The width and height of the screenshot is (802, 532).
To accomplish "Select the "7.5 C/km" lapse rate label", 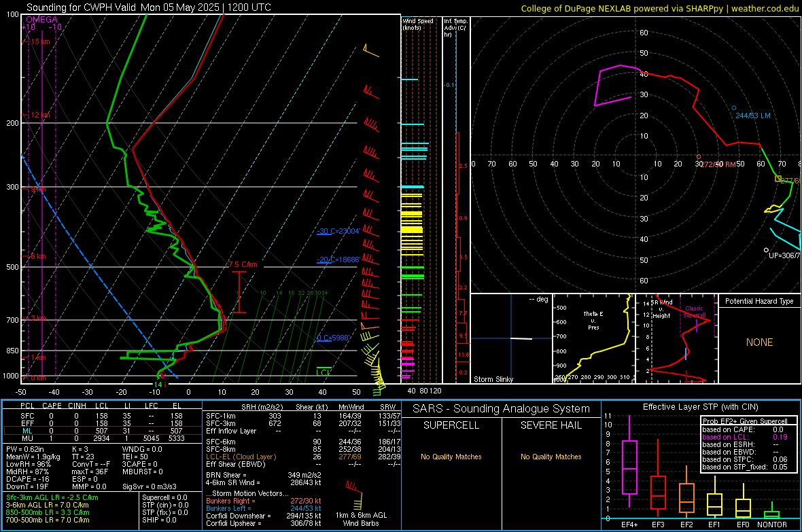I will click(x=243, y=264).
